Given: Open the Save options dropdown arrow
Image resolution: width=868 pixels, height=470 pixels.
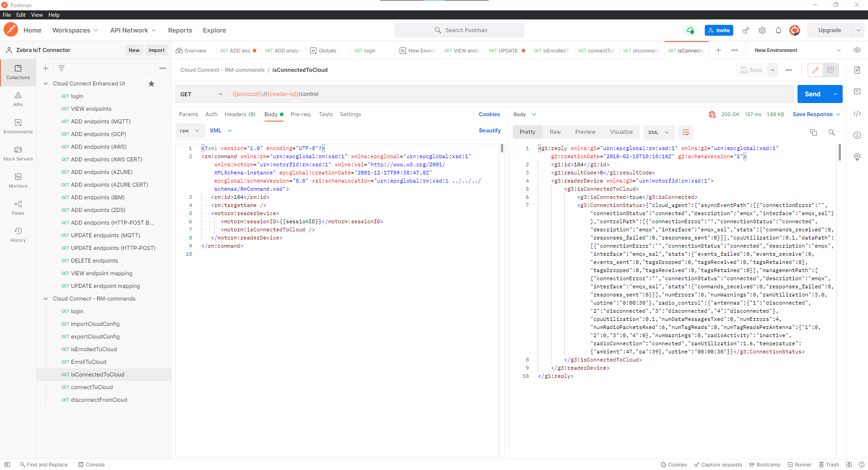Looking at the screenshot, I should tap(773, 70).
